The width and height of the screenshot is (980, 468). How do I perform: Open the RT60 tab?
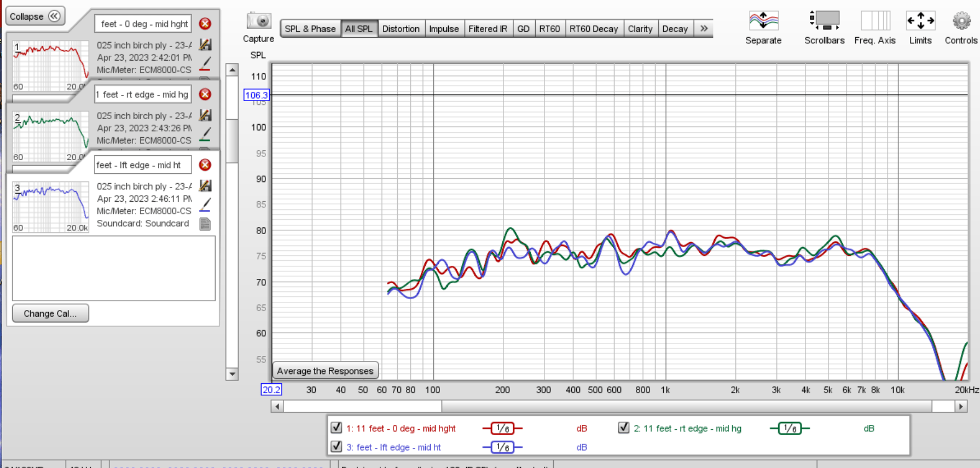point(550,28)
